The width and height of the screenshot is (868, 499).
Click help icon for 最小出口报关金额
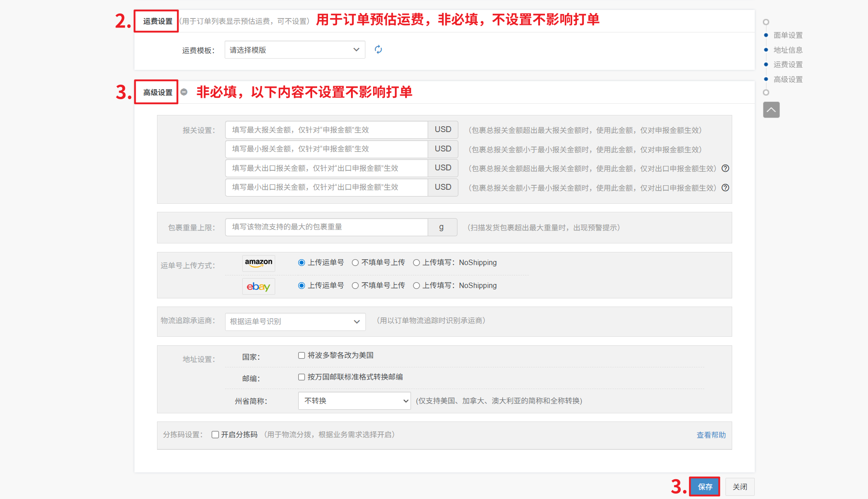pyautogui.click(x=725, y=188)
